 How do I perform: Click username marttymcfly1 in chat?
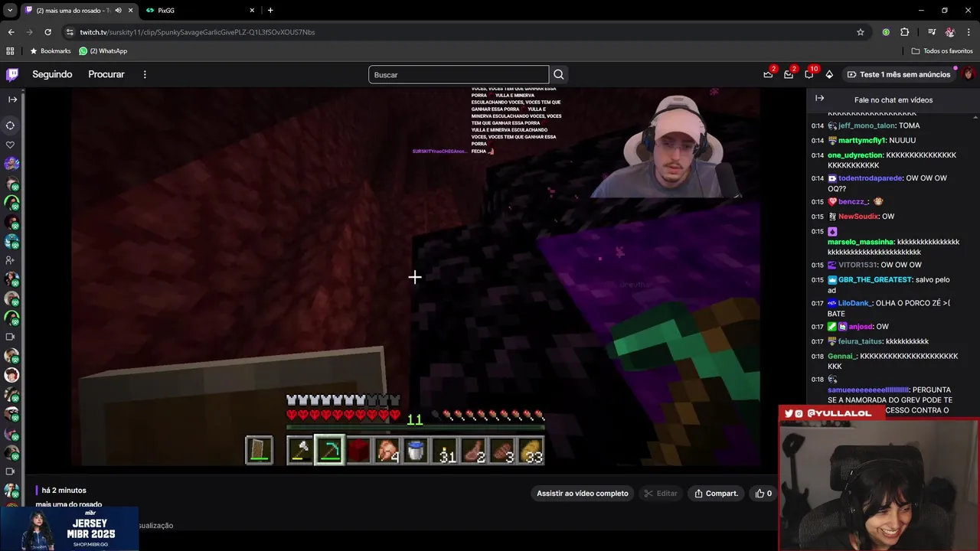pyautogui.click(x=861, y=141)
